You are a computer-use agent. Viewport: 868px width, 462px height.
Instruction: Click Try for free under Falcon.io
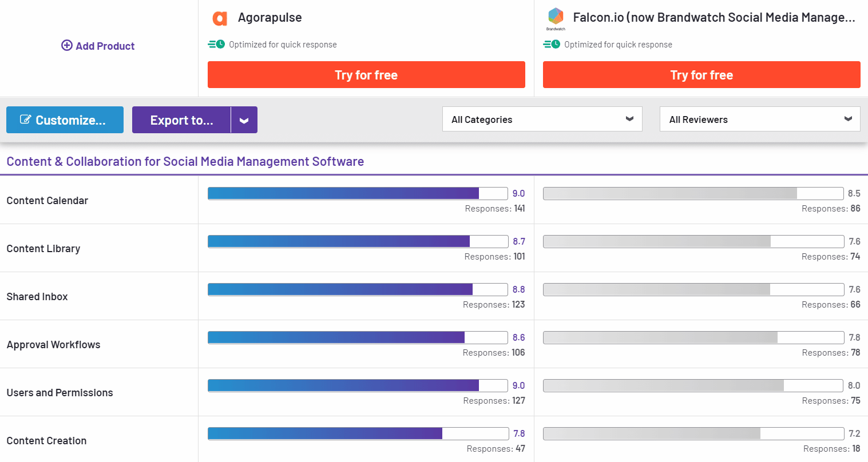click(701, 74)
